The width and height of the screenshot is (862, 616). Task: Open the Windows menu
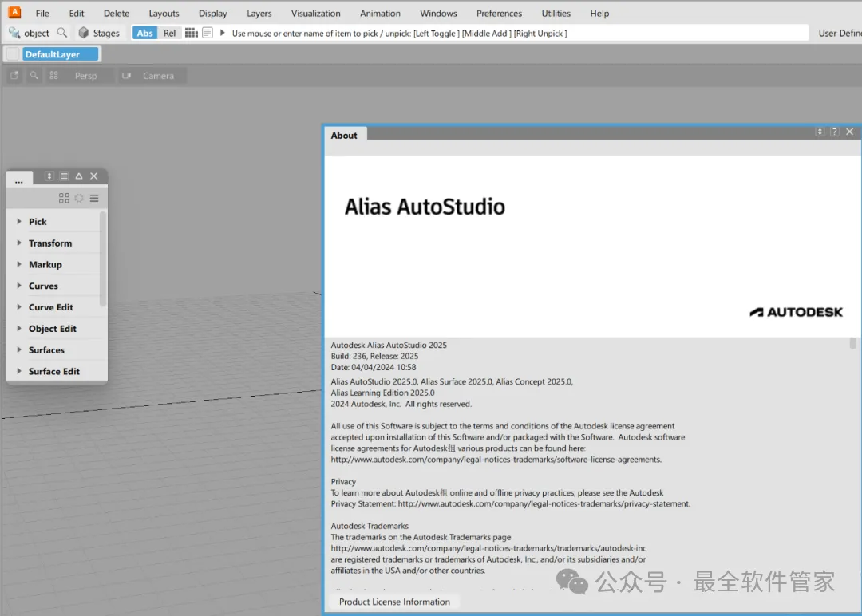pos(438,14)
